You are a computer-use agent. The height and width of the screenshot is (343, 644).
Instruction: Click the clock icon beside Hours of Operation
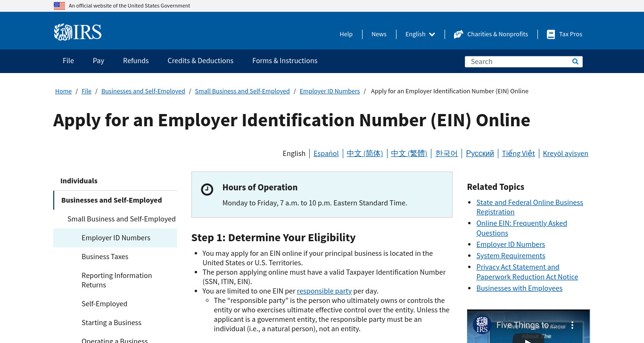(207, 189)
